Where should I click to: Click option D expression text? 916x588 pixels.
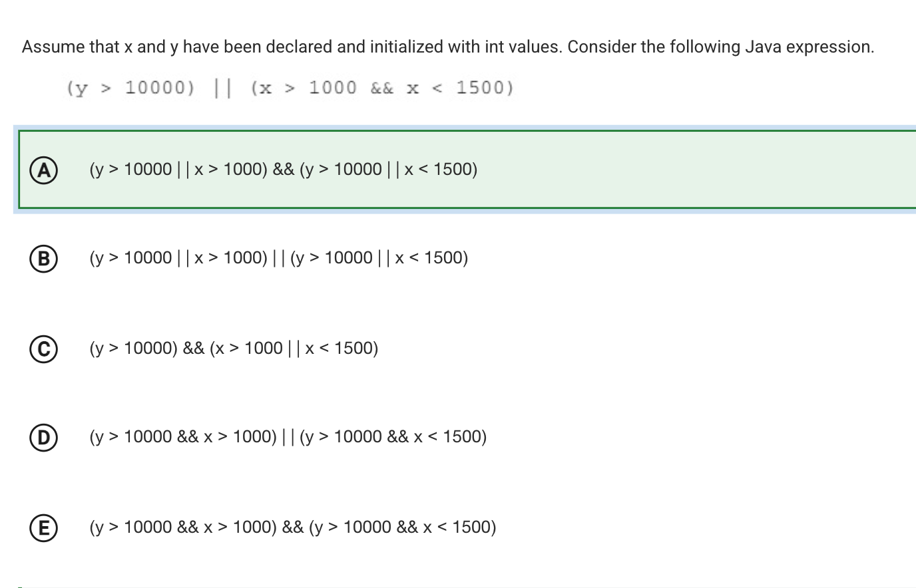288,437
